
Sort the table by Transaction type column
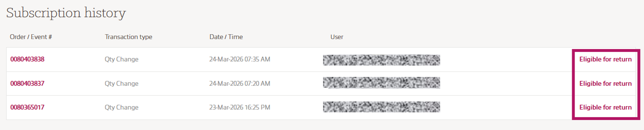pyautogui.click(x=129, y=37)
